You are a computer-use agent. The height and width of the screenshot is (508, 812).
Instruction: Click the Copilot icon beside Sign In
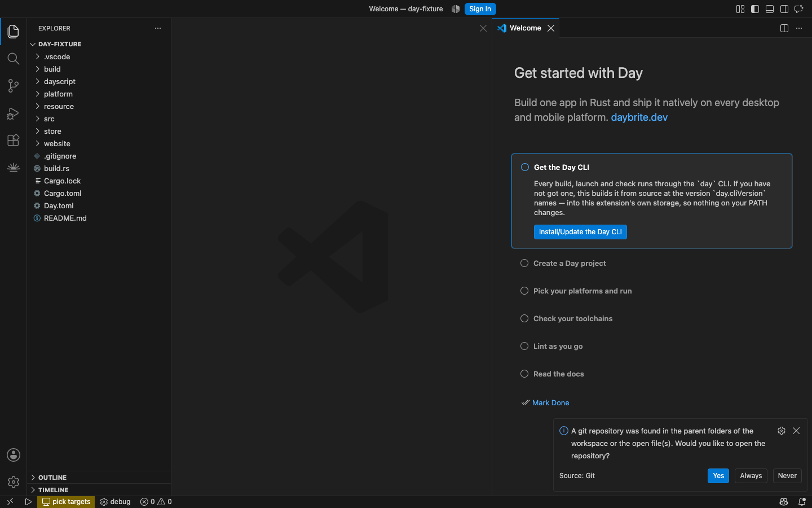coord(456,9)
